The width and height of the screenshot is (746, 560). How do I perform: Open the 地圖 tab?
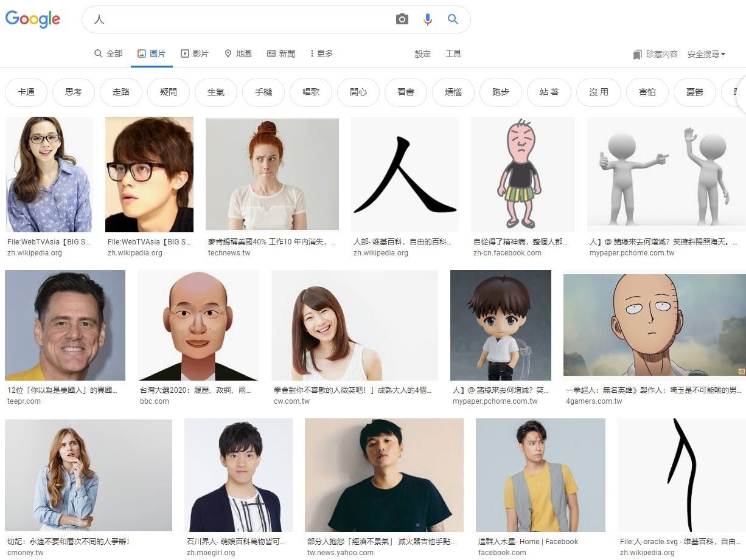[x=238, y=54]
